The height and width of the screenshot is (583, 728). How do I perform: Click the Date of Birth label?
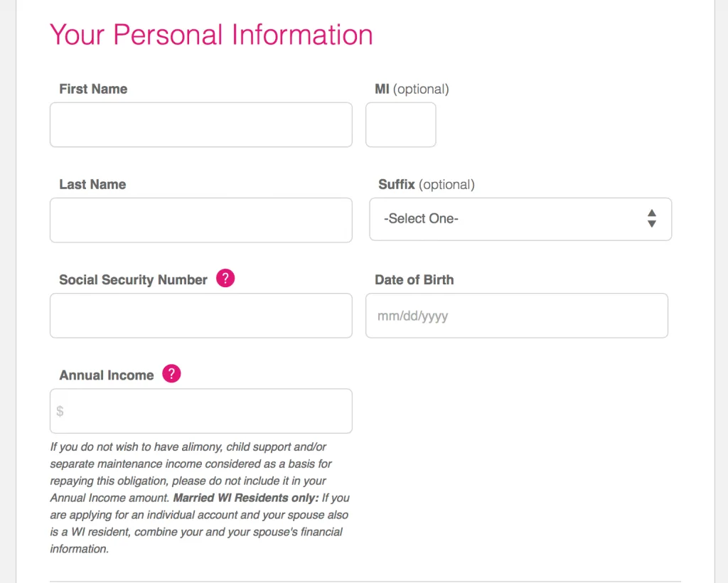pos(414,279)
